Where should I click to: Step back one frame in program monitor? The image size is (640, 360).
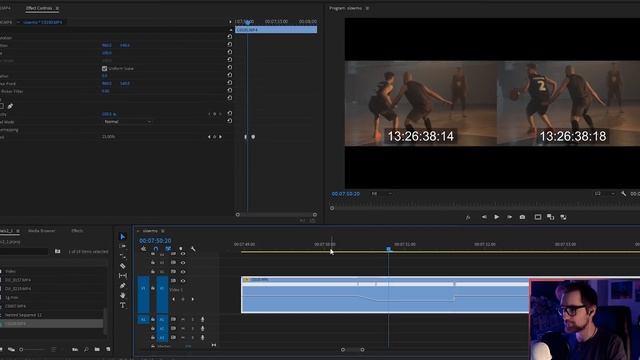484,217
